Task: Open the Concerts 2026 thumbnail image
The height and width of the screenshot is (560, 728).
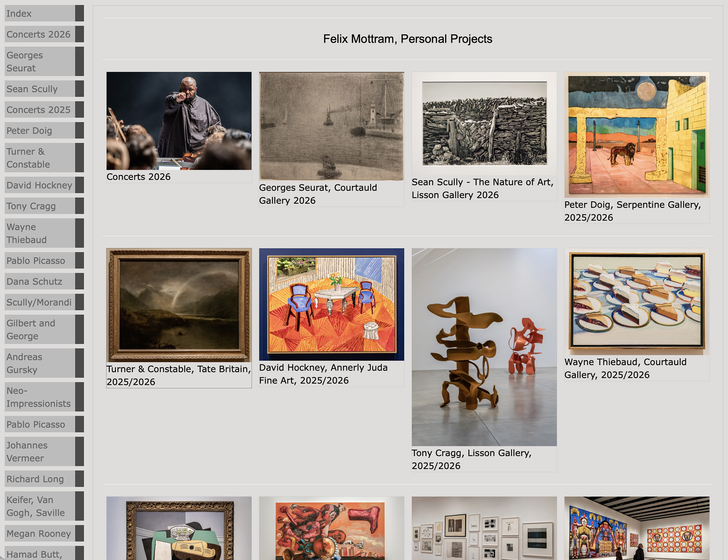Action: 179,121
